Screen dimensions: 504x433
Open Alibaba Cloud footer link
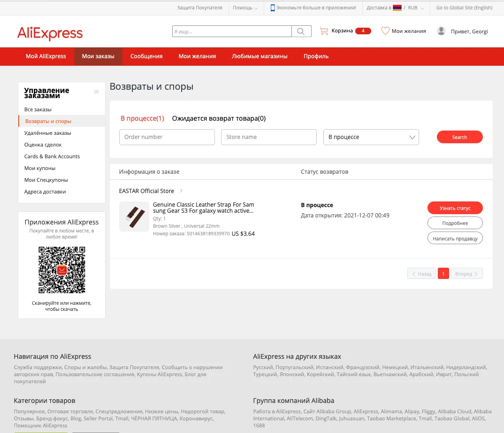point(455,411)
